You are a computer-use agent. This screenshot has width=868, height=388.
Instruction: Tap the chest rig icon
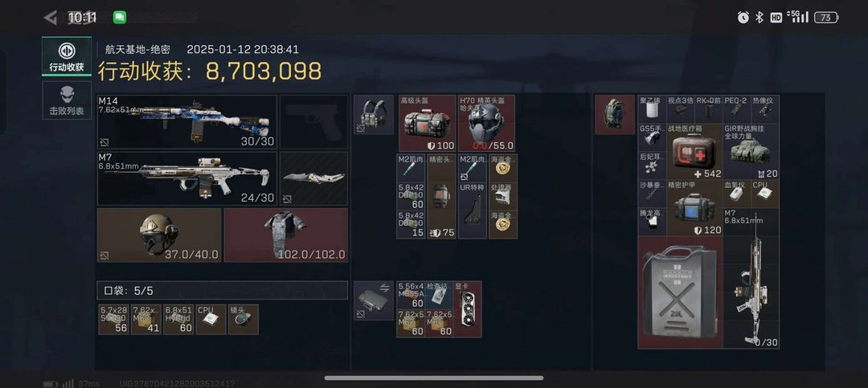374,115
